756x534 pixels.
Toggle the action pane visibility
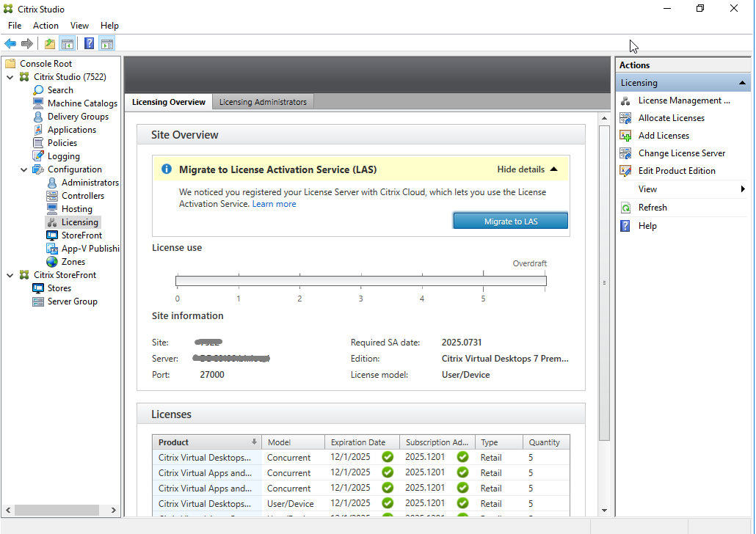(x=106, y=43)
